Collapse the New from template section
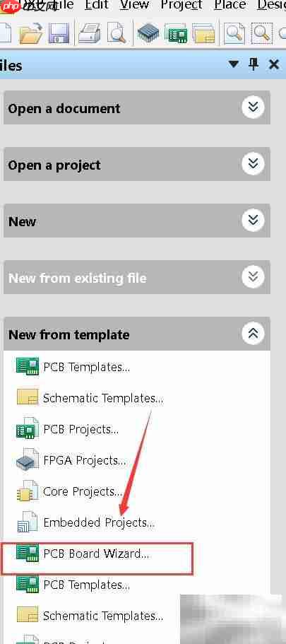 pyautogui.click(x=254, y=334)
